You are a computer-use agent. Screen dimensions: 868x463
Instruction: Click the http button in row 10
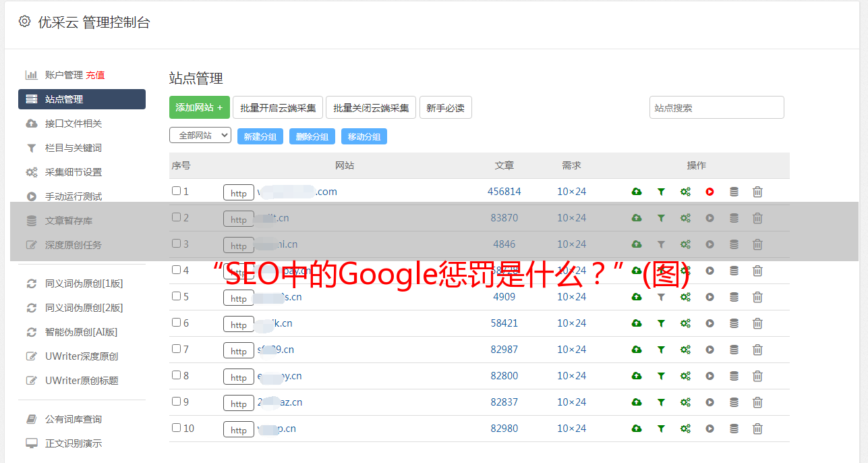tap(239, 429)
